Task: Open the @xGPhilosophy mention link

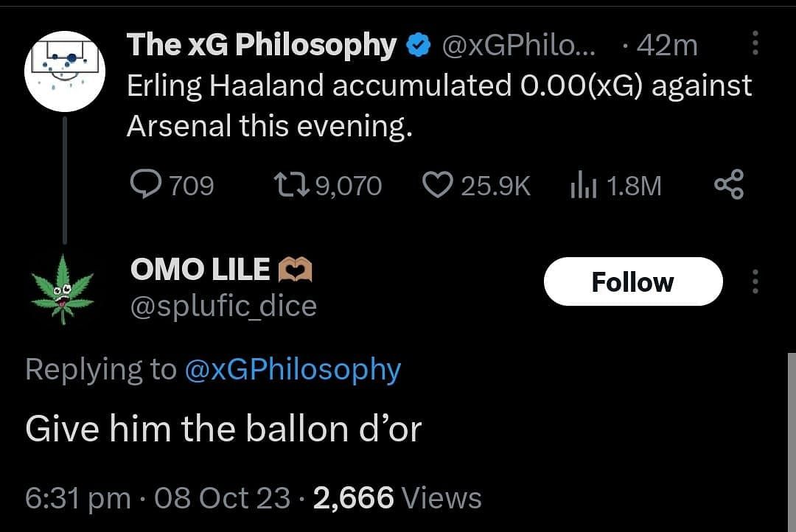Action: pos(293,370)
